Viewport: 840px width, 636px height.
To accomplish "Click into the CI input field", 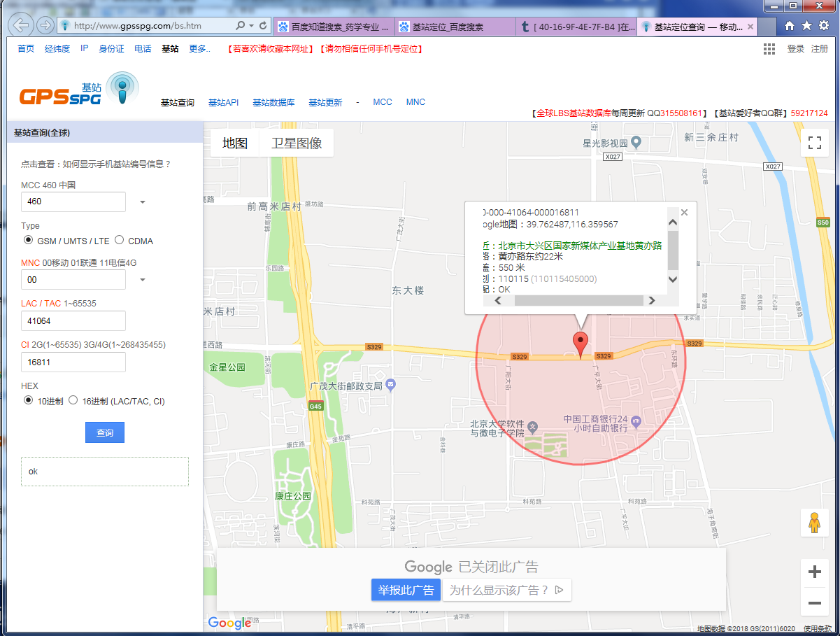I will 73,362.
